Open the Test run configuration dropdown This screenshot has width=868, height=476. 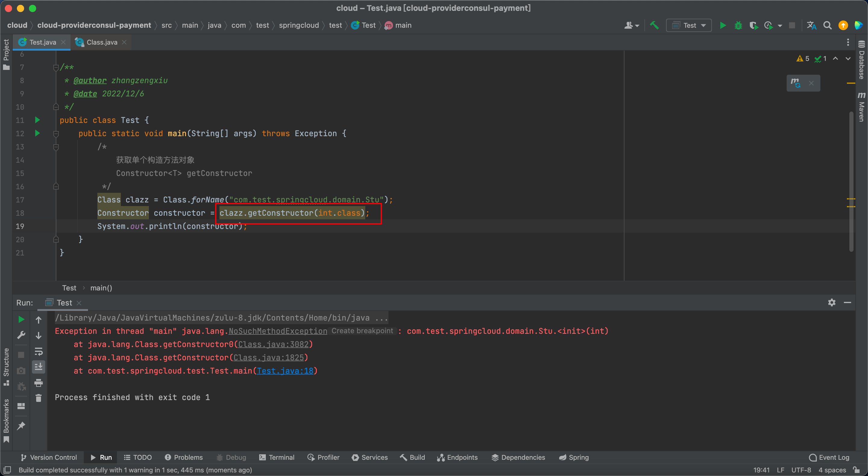click(688, 25)
